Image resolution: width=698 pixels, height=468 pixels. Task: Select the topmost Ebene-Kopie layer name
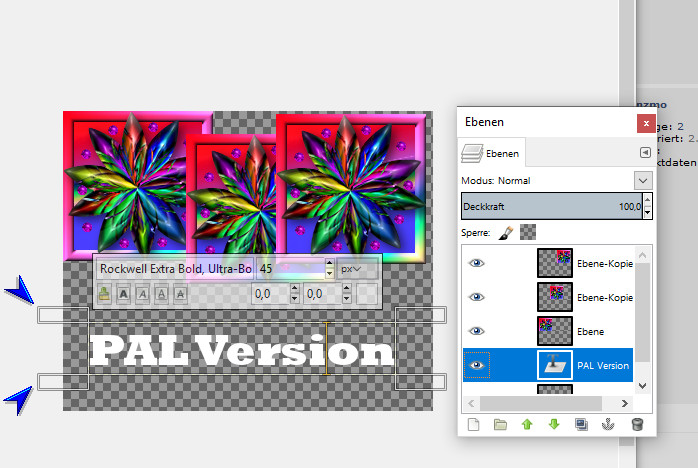pos(605,264)
